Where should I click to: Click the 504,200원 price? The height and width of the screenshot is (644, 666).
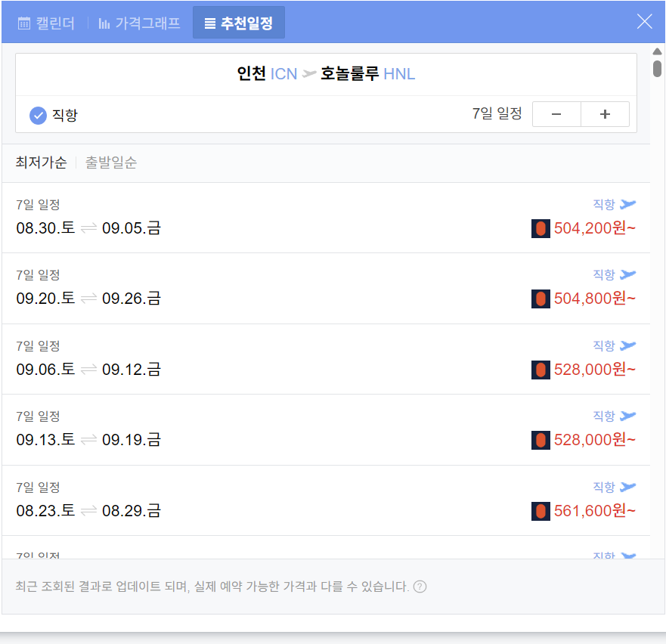[x=595, y=228]
